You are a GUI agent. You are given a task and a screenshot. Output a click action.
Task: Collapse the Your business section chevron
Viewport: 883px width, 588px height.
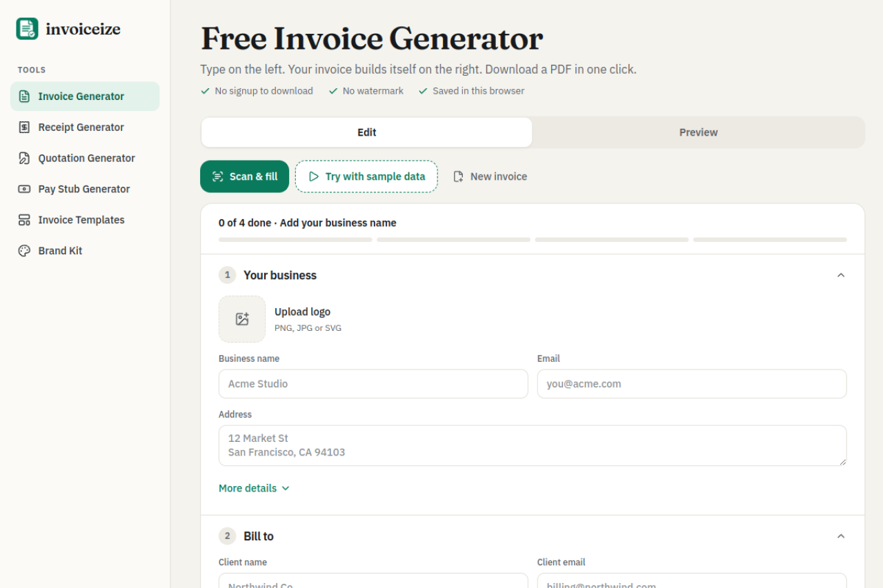[841, 275]
